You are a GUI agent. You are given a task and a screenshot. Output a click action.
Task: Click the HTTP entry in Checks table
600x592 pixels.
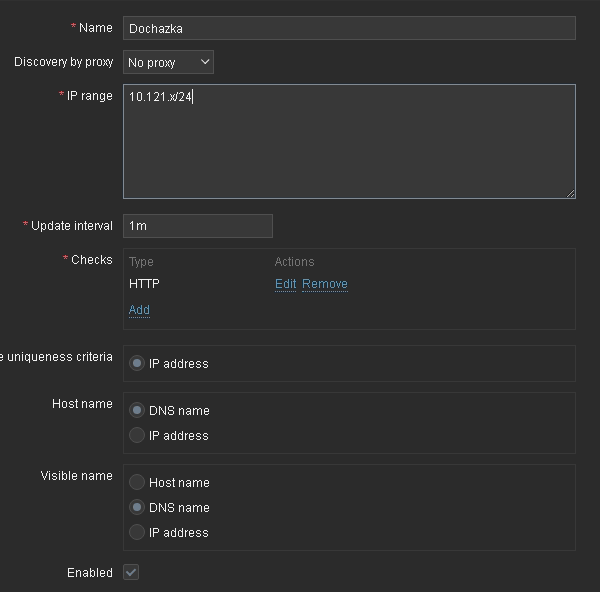(144, 284)
